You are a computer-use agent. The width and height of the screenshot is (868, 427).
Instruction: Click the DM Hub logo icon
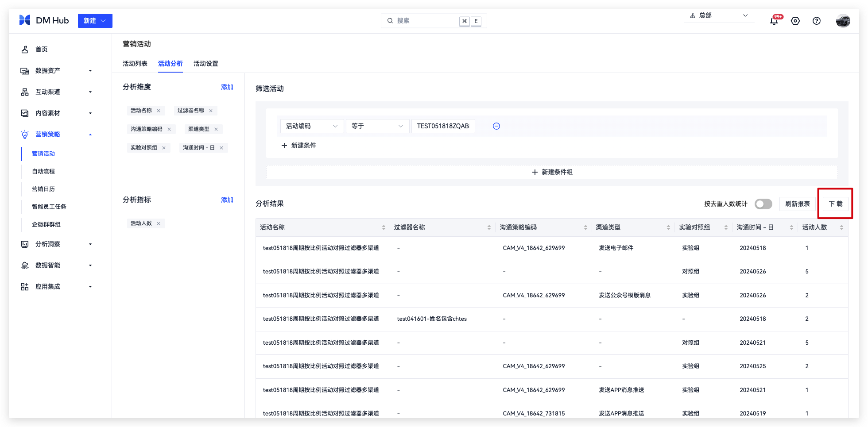coord(25,20)
